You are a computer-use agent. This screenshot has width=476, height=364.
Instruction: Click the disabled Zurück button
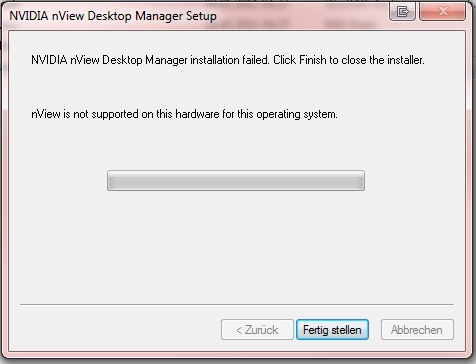pos(257,330)
